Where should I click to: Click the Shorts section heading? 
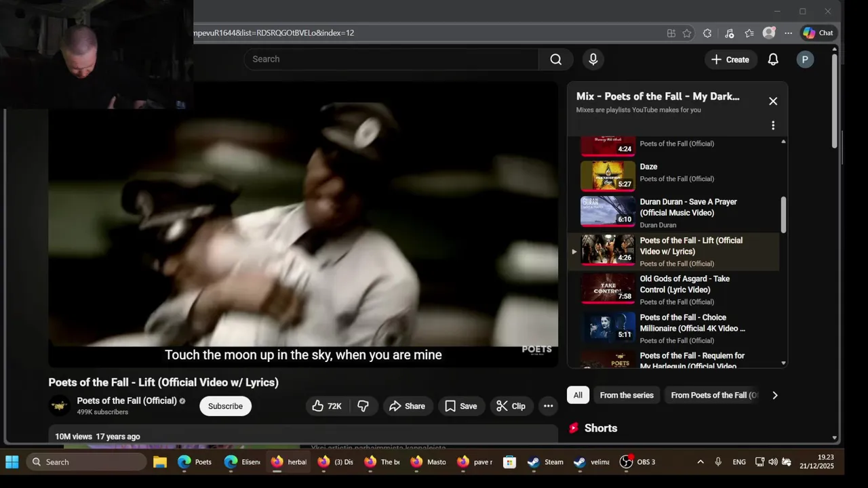(601, 428)
